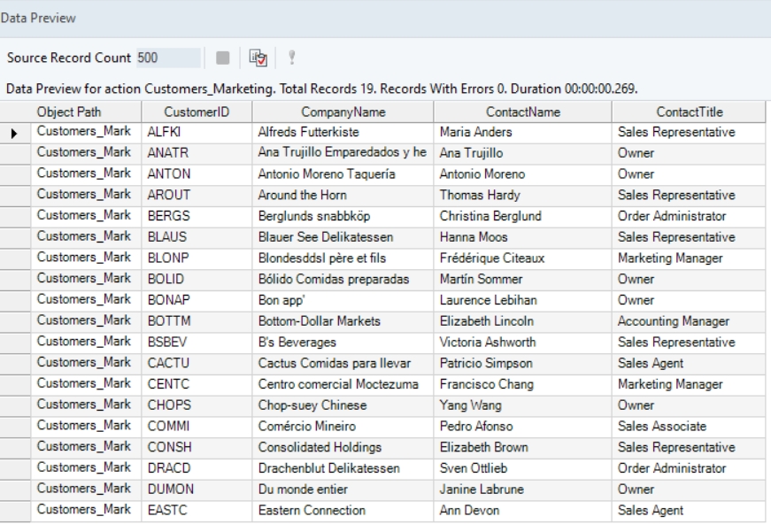This screenshot has height=532, width=771.
Task: Sort by the CustomerID column header
Action: [197, 113]
